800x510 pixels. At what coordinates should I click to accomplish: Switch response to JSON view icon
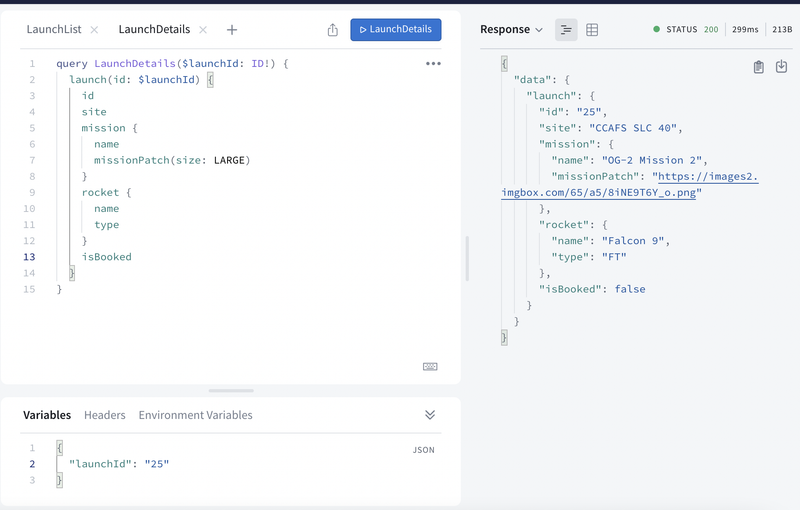[566, 30]
